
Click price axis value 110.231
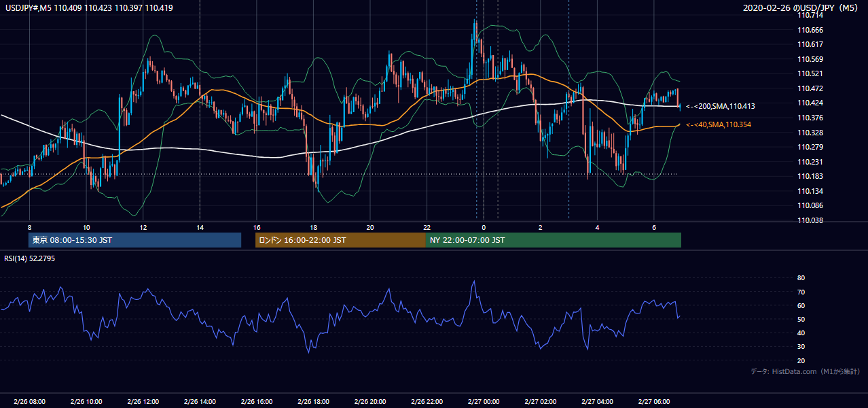click(810, 162)
